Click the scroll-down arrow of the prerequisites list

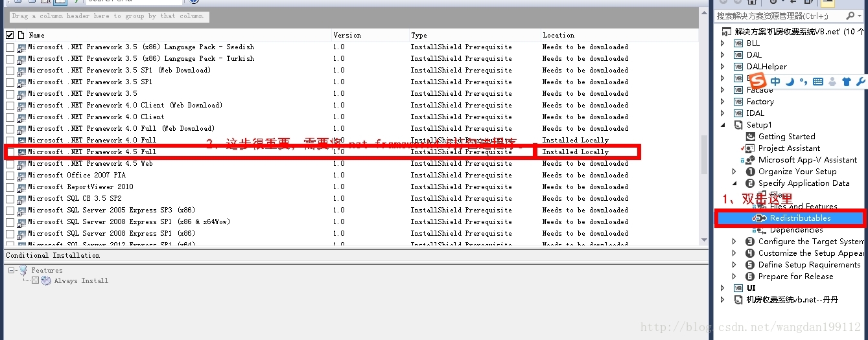(705, 240)
